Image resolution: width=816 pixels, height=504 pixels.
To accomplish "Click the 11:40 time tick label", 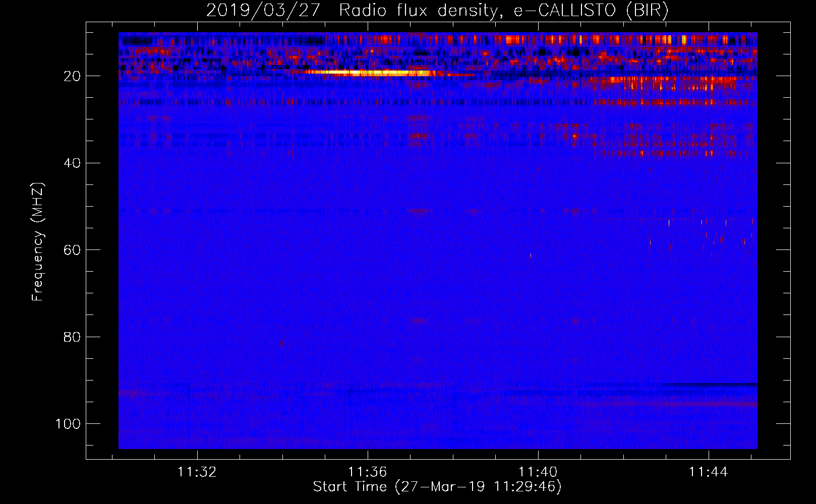I will click(x=538, y=472).
